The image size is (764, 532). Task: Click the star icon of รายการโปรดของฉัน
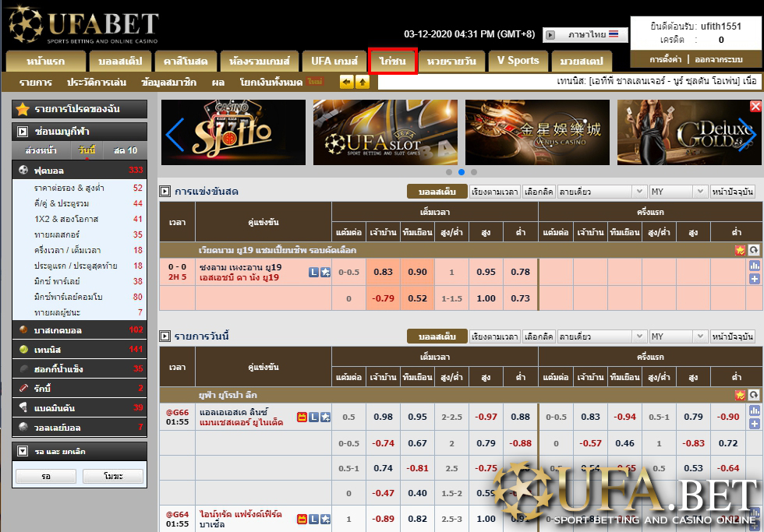[23, 109]
